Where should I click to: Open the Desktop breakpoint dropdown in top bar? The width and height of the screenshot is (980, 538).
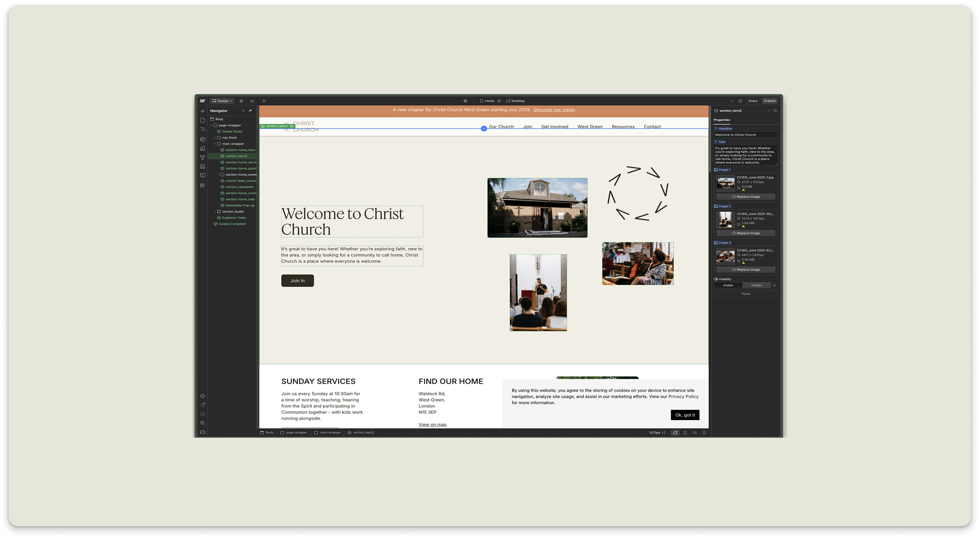point(515,101)
